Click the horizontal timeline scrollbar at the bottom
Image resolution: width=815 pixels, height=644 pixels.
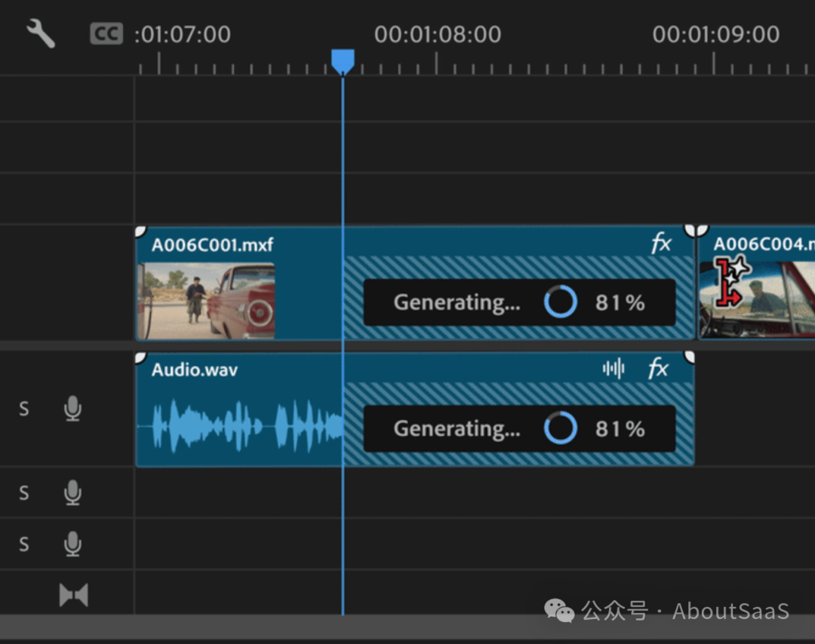pyautogui.click(x=407, y=627)
